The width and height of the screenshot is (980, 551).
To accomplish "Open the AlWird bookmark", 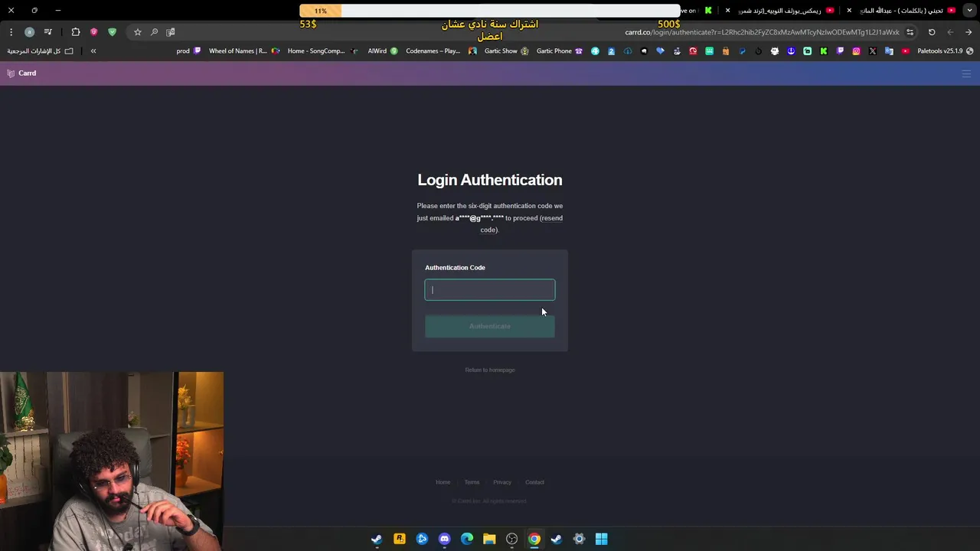I will pyautogui.click(x=383, y=51).
